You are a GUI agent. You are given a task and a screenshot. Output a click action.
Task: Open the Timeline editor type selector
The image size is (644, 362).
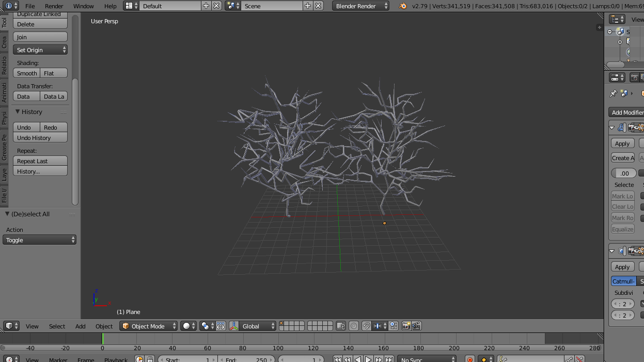(11, 359)
